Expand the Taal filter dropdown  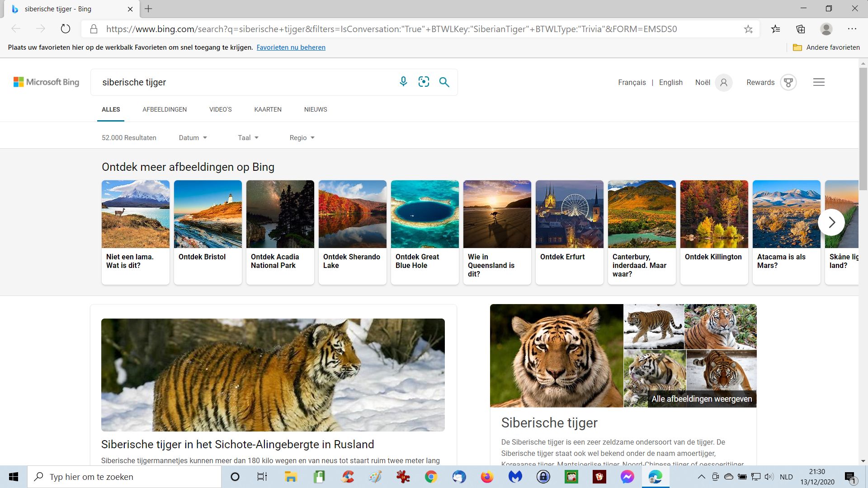pos(248,138)
